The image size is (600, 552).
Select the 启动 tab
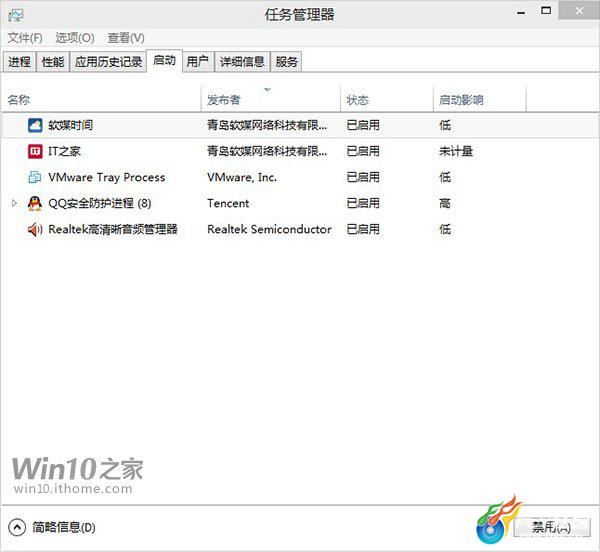165,60
